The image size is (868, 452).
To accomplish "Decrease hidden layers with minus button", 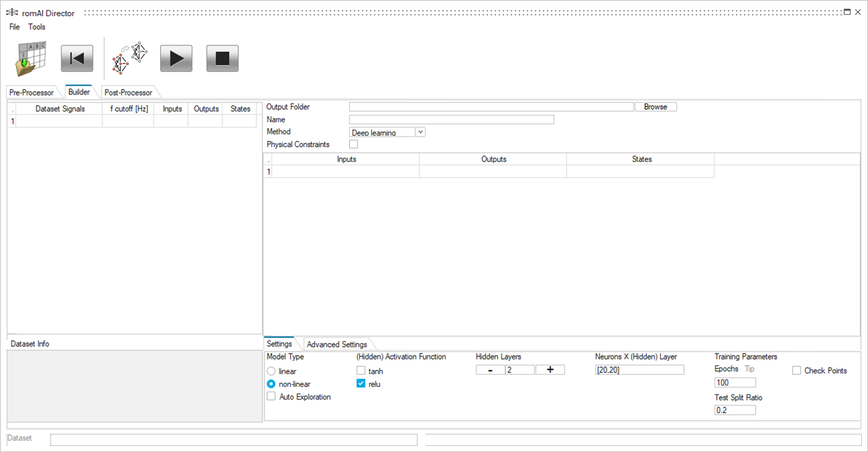I will (x=490, y=370).
